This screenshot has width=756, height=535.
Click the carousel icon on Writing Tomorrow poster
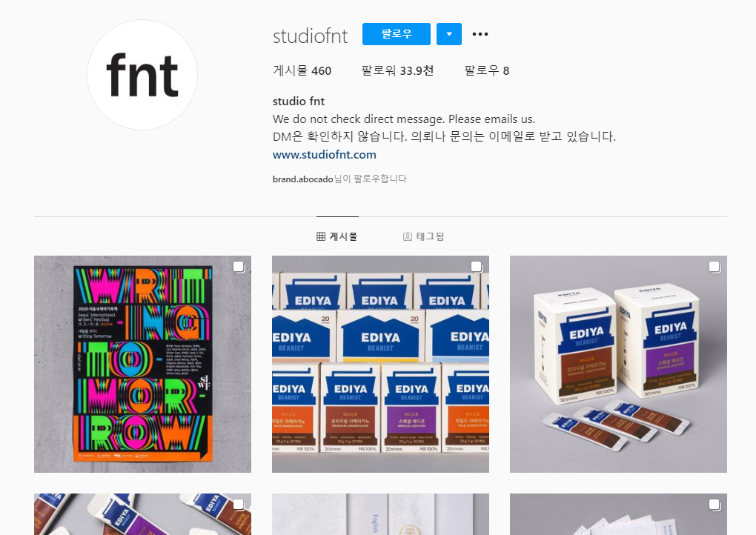coord(239,267)
